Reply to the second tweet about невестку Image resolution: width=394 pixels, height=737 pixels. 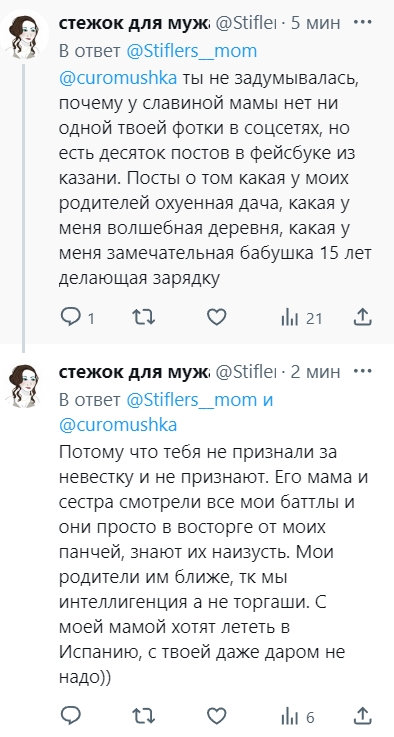71,716
